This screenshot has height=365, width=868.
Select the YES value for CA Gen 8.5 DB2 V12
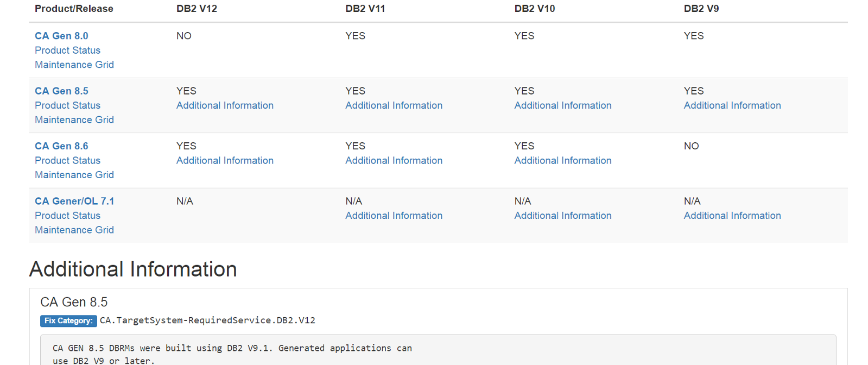click(x=186, y=91)
